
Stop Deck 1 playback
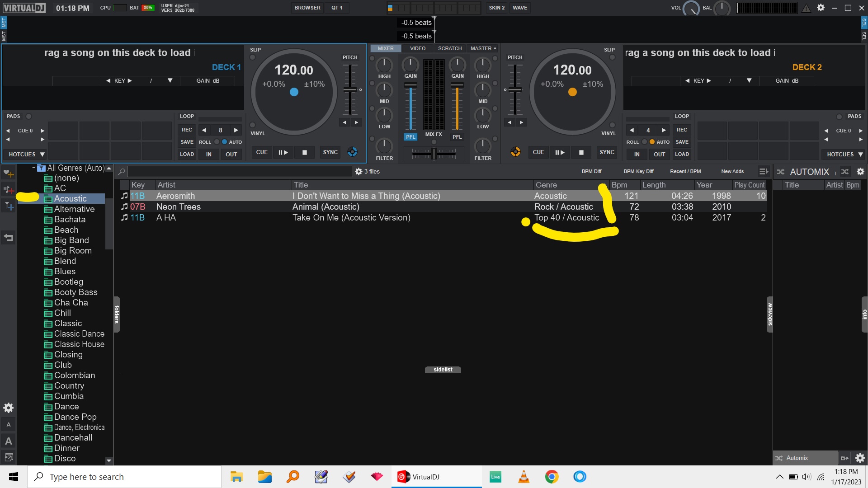(x=305, y=153)
